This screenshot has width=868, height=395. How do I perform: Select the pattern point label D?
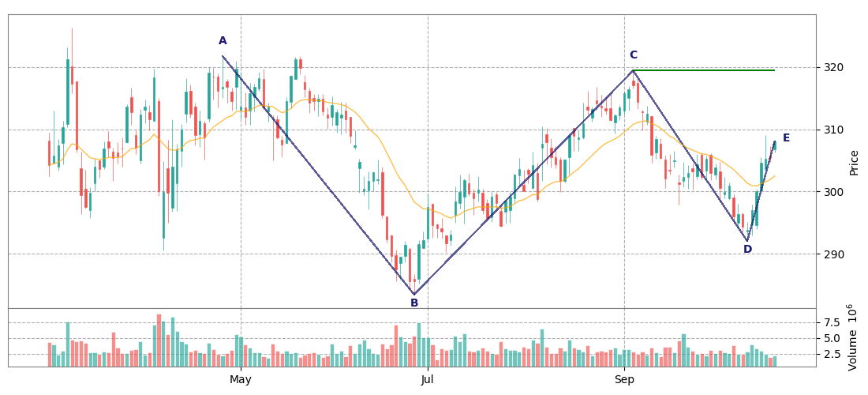747,250
